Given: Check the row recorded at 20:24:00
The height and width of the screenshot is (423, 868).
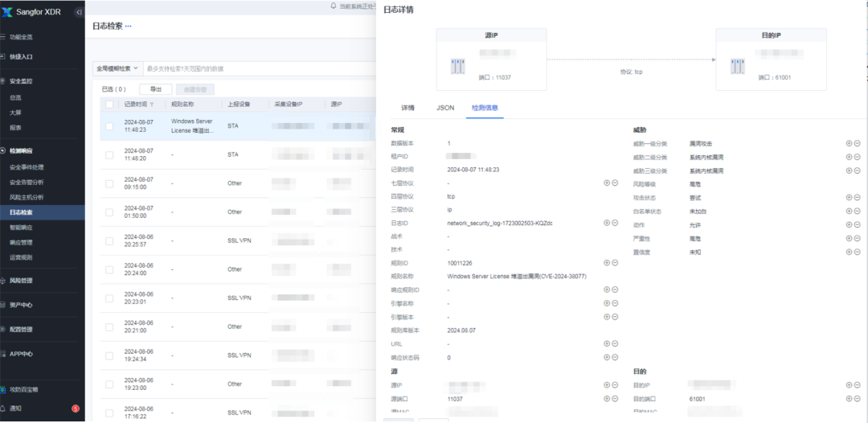Looking at the screenshot, I should pyautogui.click(x=109, y=269).
